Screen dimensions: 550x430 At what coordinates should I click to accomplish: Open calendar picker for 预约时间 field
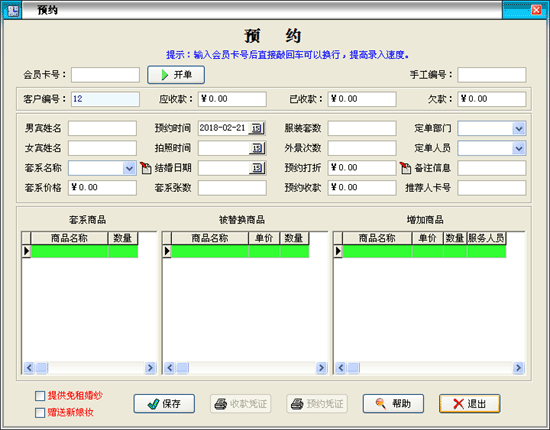tap(257, 128)
